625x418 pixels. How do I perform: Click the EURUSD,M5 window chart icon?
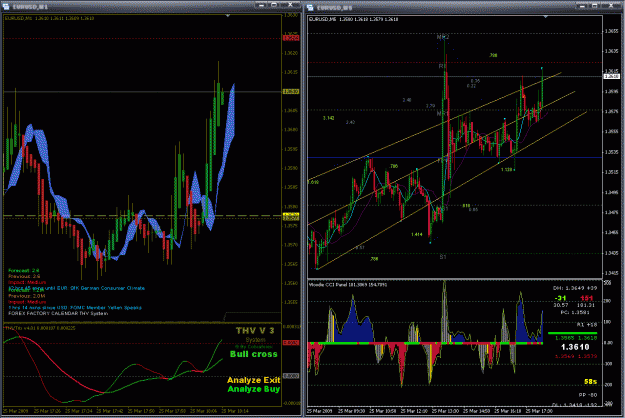(311, 7)
